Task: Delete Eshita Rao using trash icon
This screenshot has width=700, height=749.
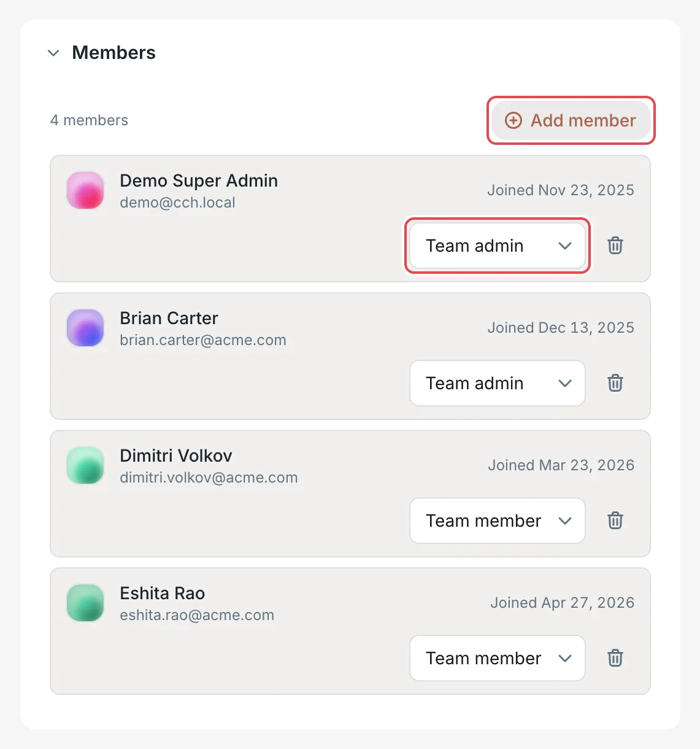Action: click(615, 658)
